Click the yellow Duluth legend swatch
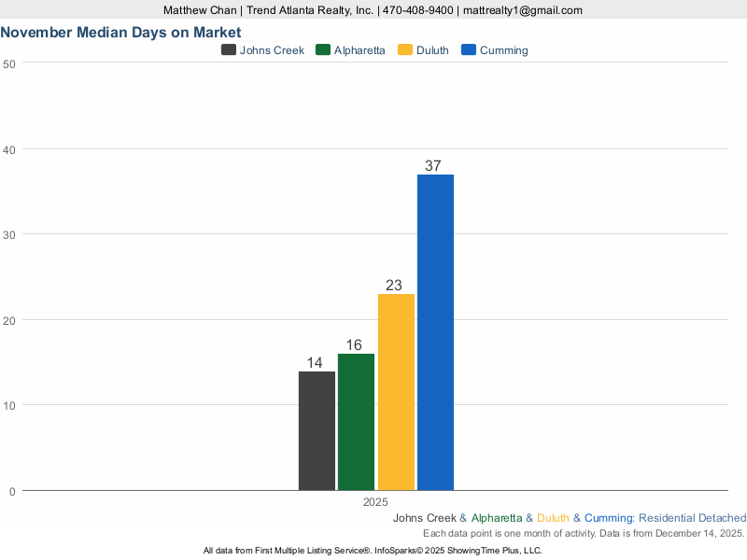Image resolution: width=747 pixels, height=560 pixels. pos(404,50)
